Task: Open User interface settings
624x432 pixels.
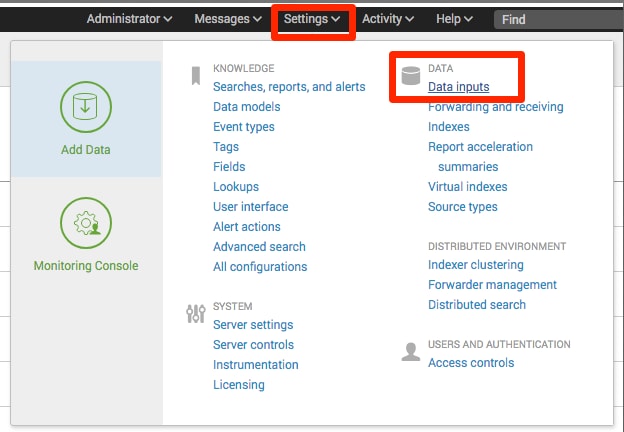Action: (251, 207)
